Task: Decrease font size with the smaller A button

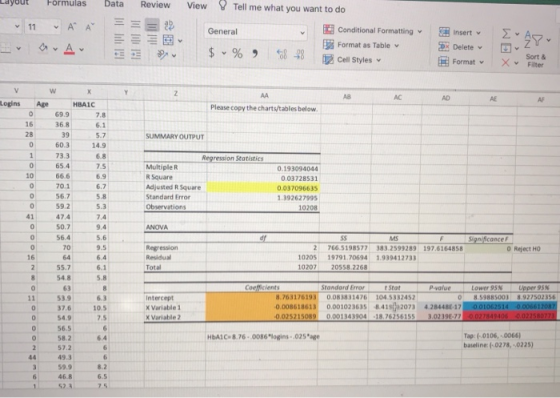Action: (x=90, y=26)
